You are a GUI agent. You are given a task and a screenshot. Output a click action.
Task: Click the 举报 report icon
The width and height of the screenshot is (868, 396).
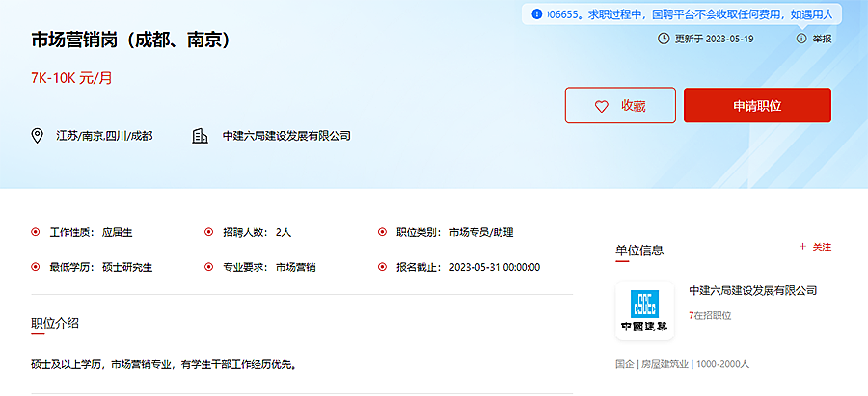(801, 39)
